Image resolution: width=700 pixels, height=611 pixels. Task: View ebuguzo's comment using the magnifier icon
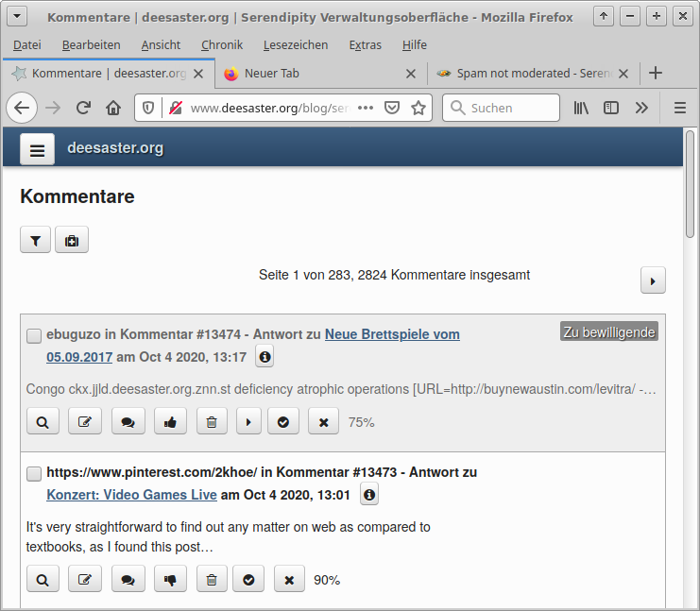pyautogui.click(x=43, y=422)
